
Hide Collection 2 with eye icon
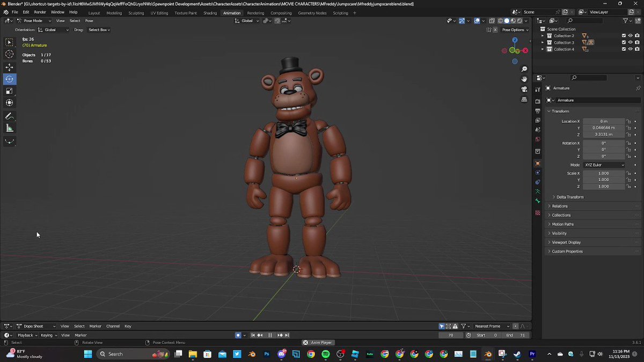tap(630, 36)
